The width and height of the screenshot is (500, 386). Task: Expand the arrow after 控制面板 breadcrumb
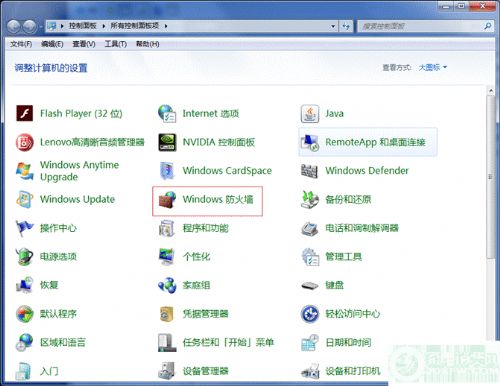tap(104, 26)
